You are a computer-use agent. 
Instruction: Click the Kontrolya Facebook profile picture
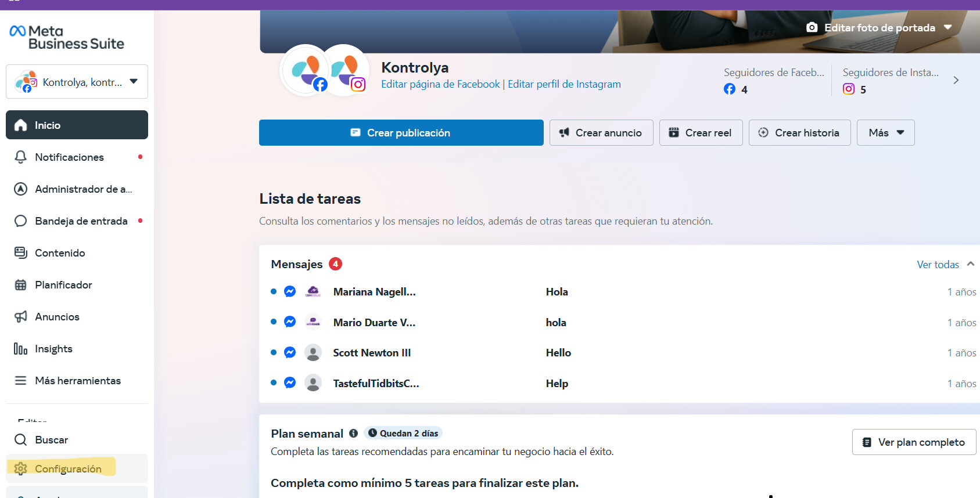305,71
